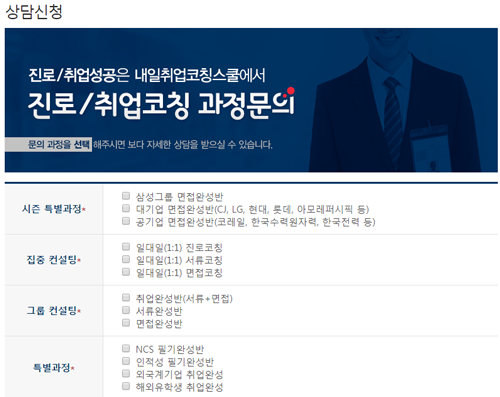
Task: Tick 대기업 면접완성반(CJ, LG, 현대) option
Action: pos(126,208)
